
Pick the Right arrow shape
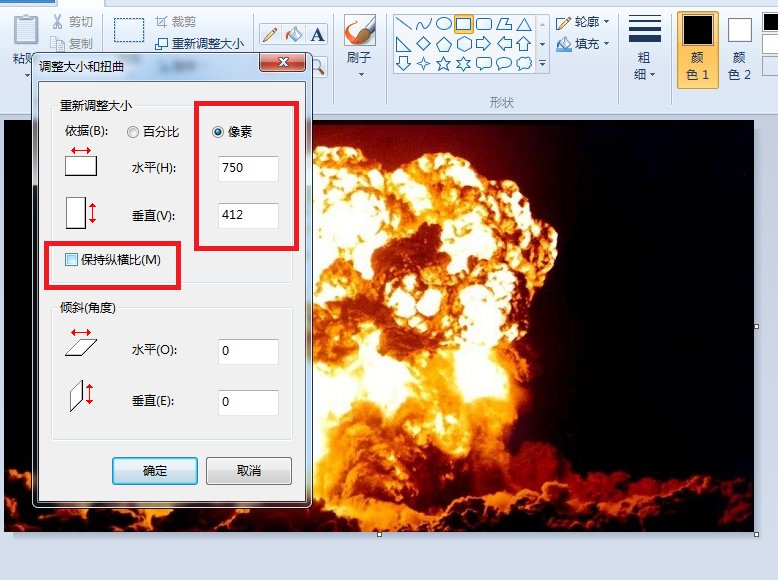(484, 44)
